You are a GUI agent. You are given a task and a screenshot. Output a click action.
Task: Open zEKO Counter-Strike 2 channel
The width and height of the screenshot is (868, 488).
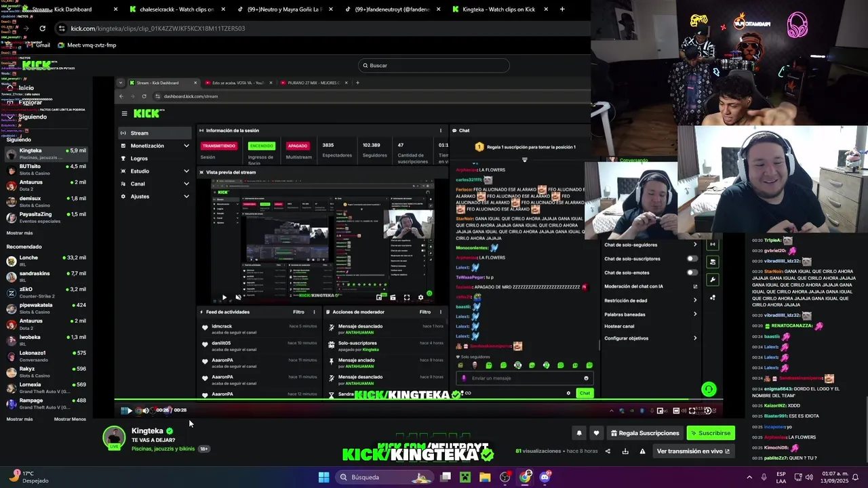[46, 293]
